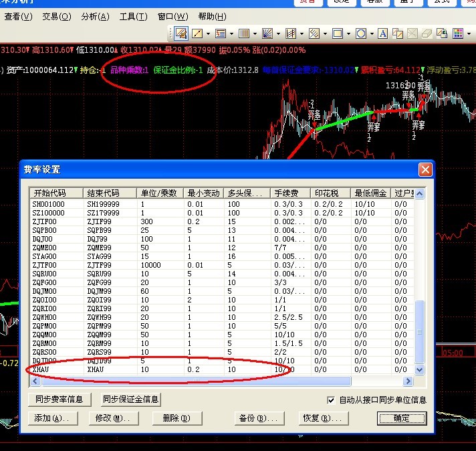Click the 修改(M).. button
Image resolution: width=476 pixels, height=451 pixels.
(x=114, y=418)
